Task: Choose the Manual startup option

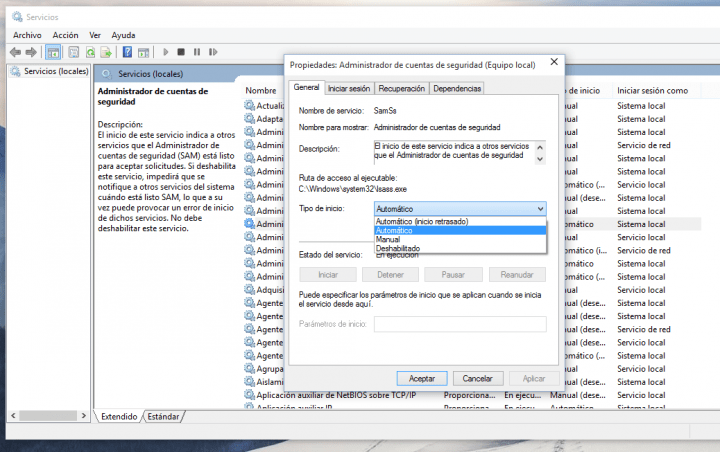Action: pyautogui.click(x=460, y=239)
